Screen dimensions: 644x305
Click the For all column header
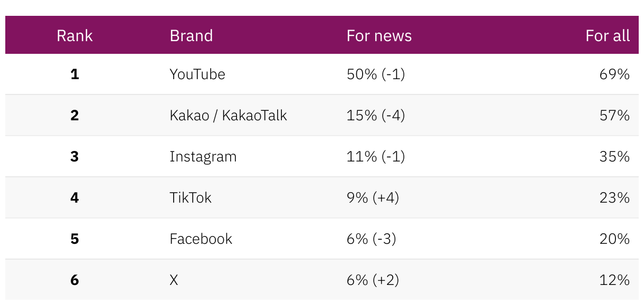(608, 35)
